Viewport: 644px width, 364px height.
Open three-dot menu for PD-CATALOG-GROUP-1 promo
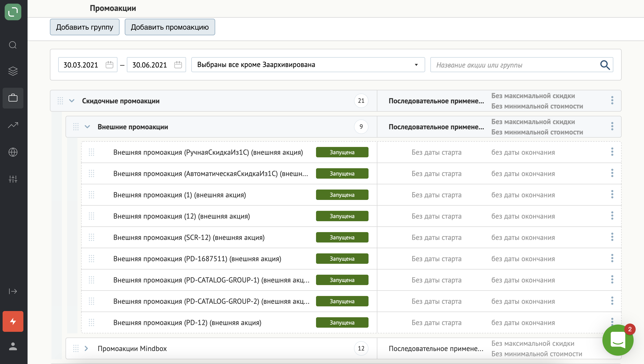[x=612, y=280]
